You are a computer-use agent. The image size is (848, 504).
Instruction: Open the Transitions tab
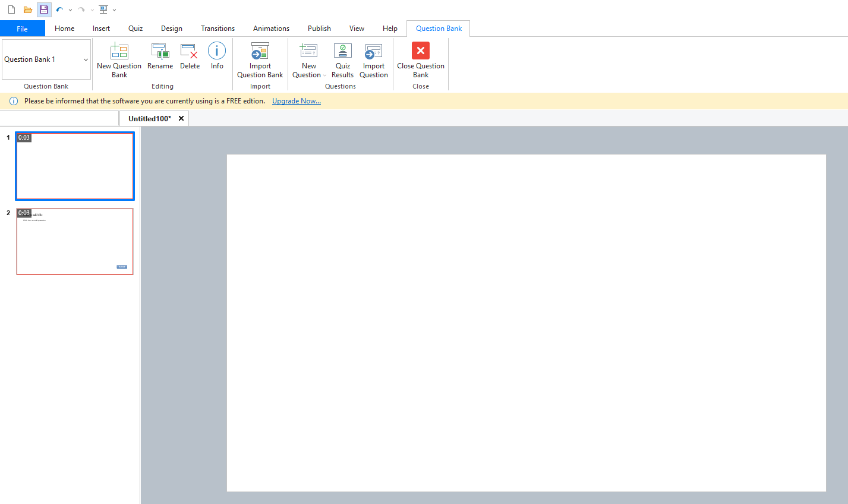tap(218, 29)
